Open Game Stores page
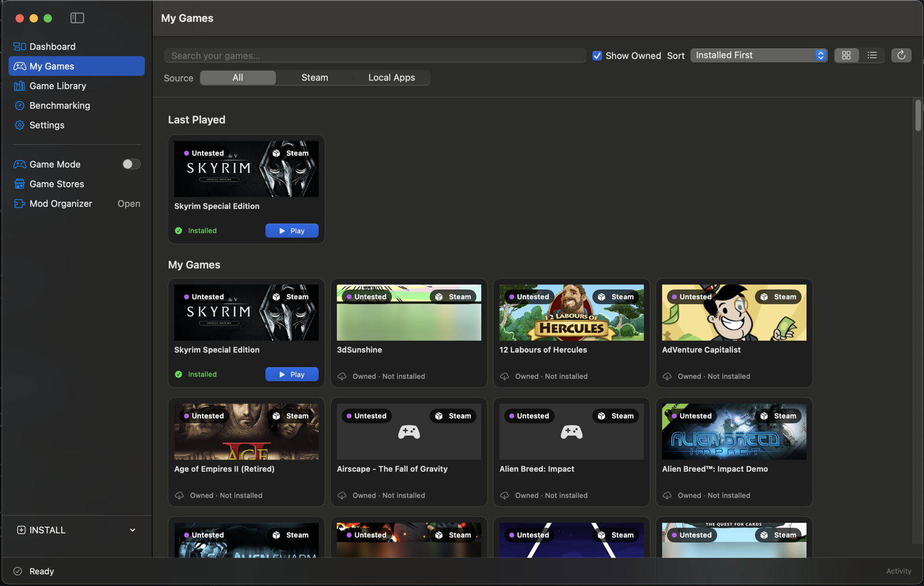The image size is (924, 586). (x=77, y=184)
